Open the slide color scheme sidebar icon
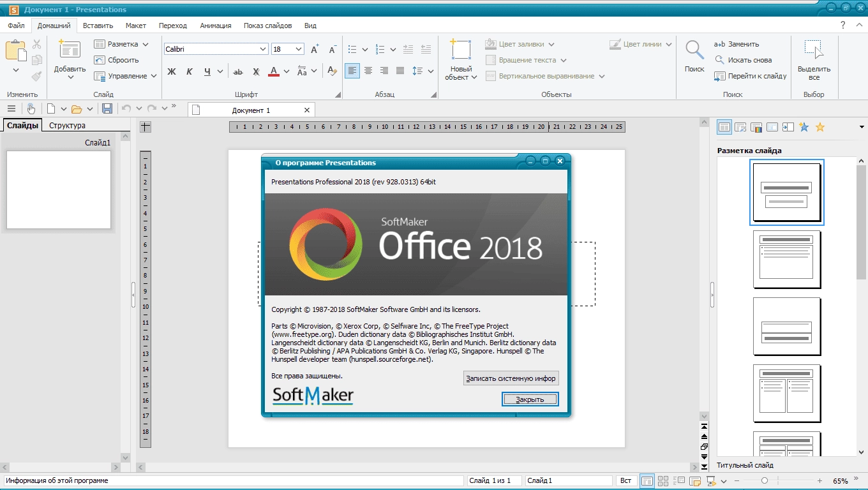This screenshot has height=490, width=868. coord(756,127)
